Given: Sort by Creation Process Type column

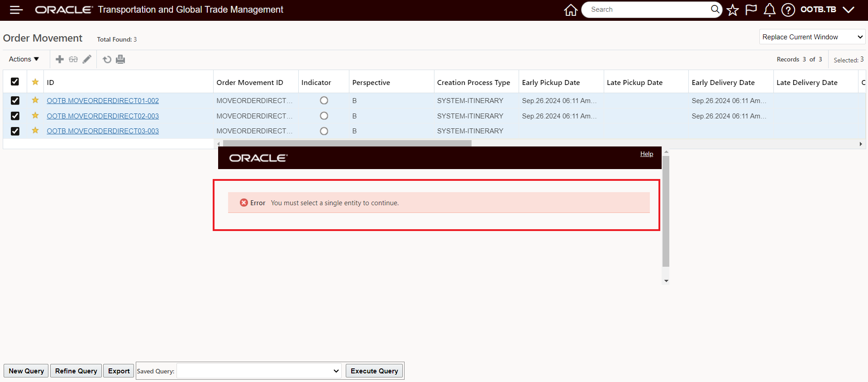Looking at the screenshot, I should [473, 82].
